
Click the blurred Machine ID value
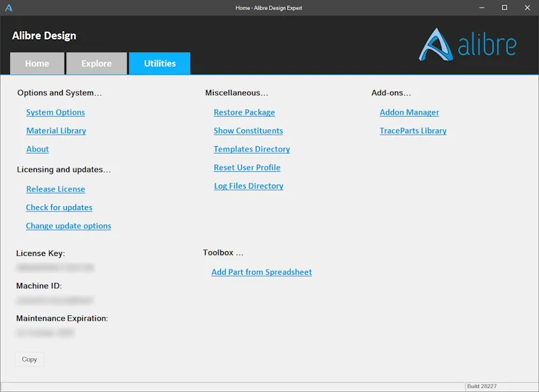55,300
